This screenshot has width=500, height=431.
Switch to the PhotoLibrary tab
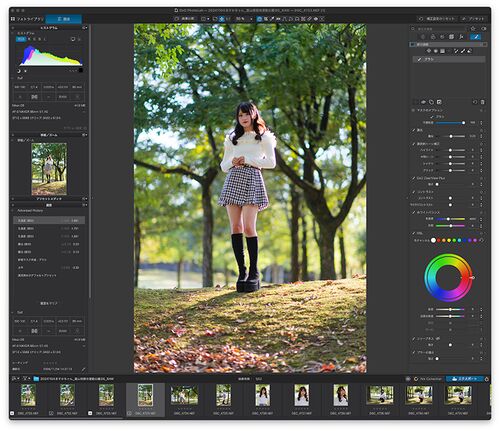[27, 19]
